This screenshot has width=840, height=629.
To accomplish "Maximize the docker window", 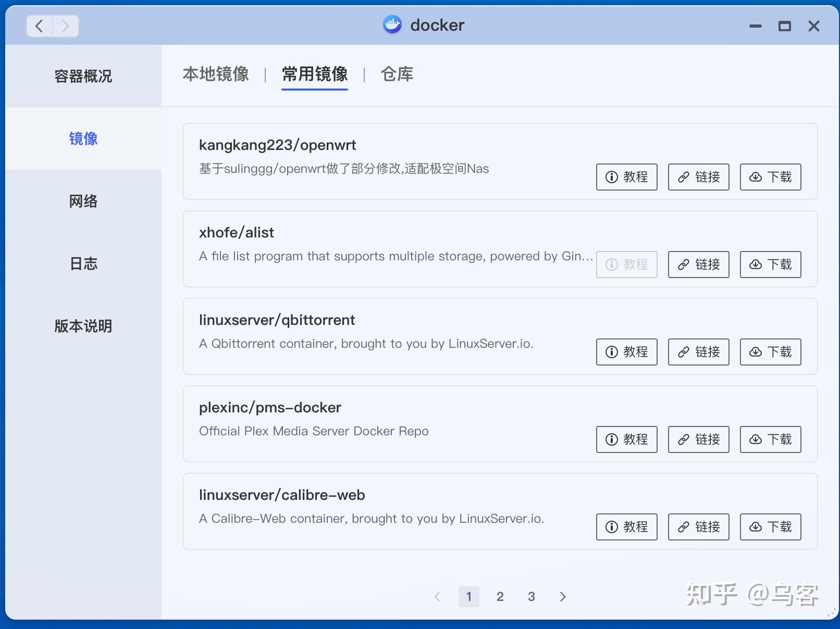I will [x=784, y=26].
